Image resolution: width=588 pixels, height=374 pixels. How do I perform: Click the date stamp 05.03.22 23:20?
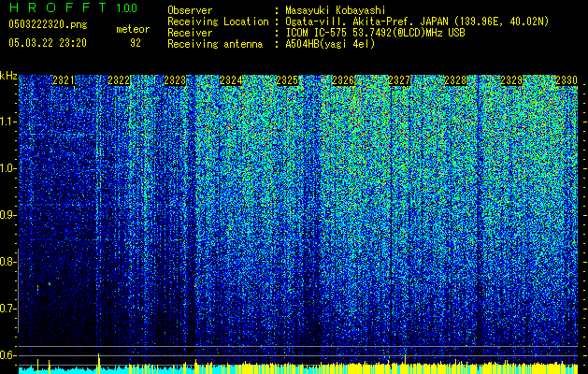48,43
